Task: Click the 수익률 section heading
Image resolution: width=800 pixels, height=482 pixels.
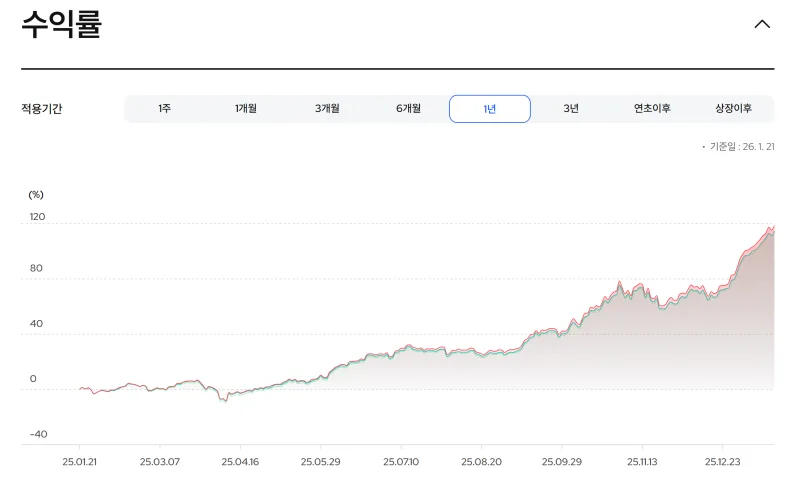Action: click(x=62, y=24)
